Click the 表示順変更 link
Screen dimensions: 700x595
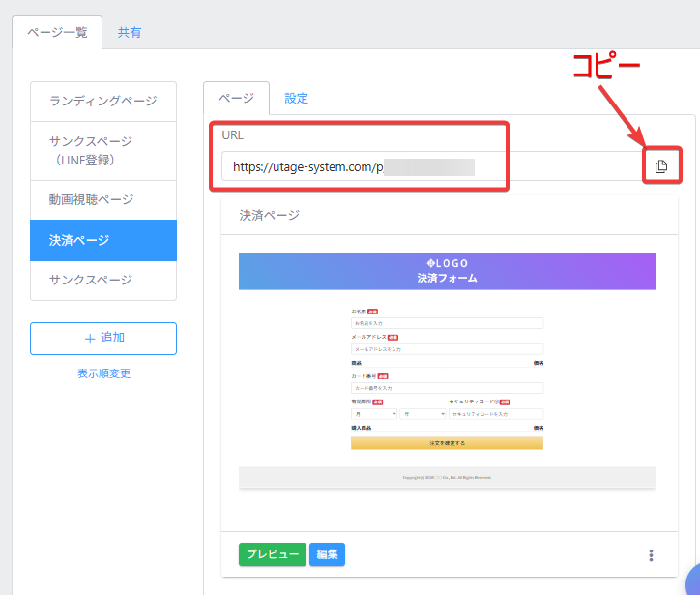(103, 373)
